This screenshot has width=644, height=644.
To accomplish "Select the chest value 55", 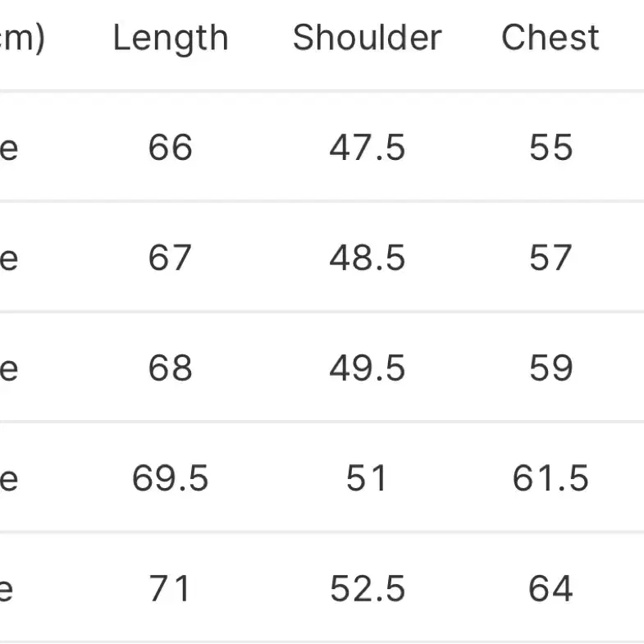I will [550, 147].
